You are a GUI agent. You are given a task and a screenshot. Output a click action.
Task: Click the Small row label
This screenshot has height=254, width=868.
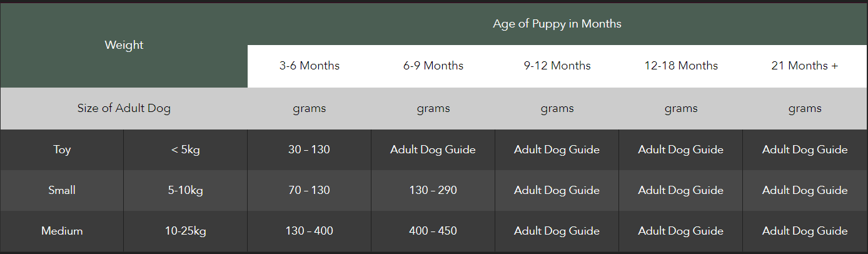tap(62, 190)
